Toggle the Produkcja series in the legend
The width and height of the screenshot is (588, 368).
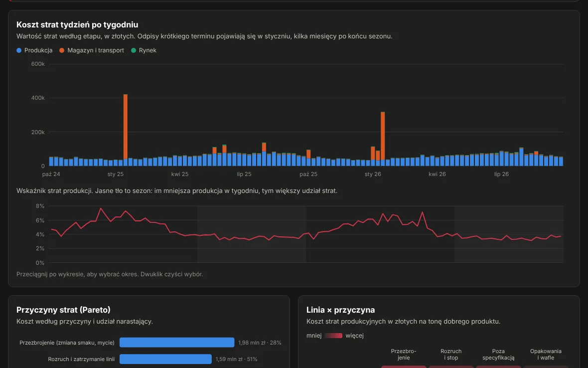click(34, 50)
